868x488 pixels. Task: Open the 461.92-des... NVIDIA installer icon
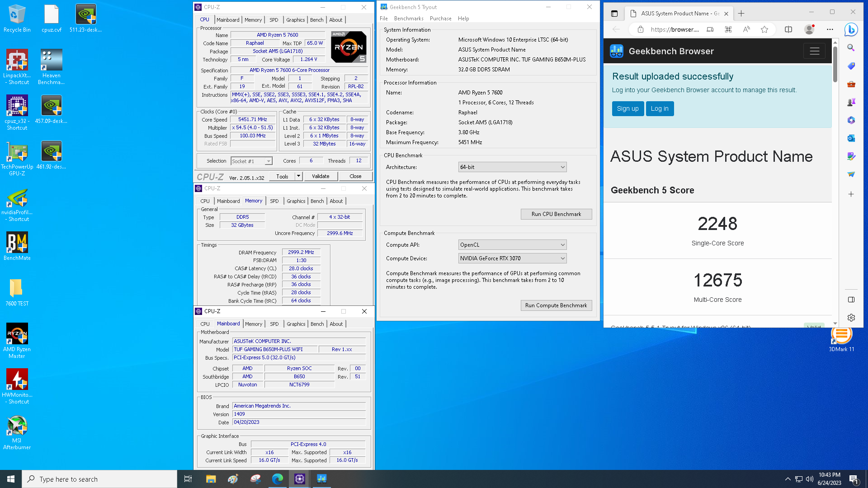(x=51, y=155)
